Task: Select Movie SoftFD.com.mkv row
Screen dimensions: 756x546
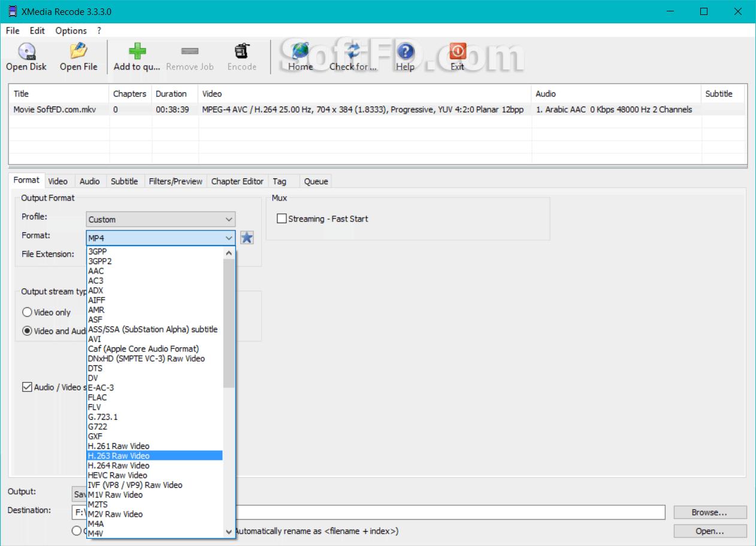Action: pos(377,110)
